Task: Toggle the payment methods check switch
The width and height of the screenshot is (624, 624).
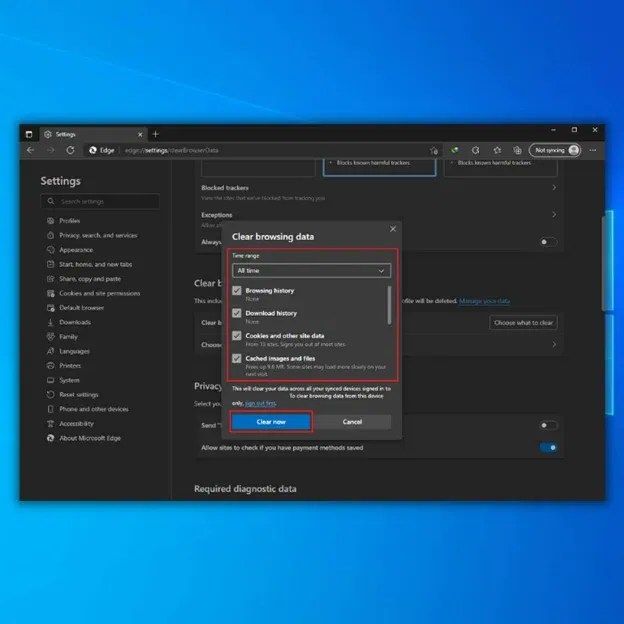Action: pos(548,448)
